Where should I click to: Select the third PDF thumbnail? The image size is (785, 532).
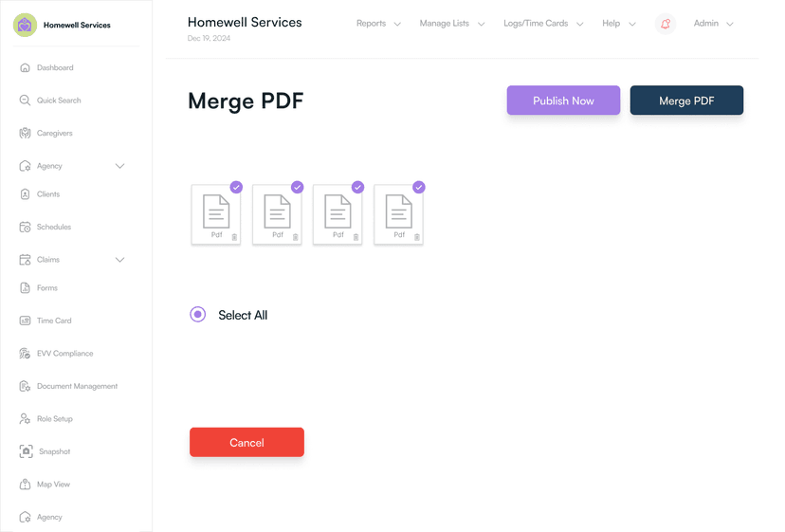(338, 214)
